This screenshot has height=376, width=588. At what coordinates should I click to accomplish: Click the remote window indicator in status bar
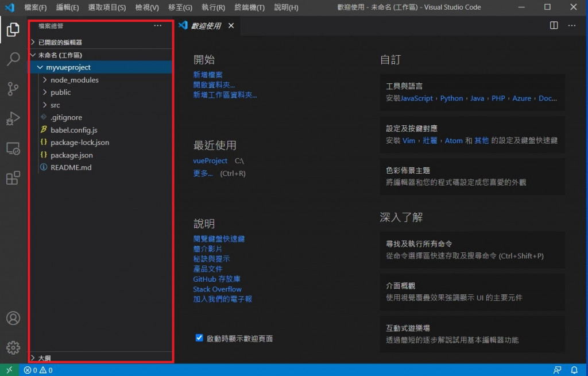click(x=9, y=370)
